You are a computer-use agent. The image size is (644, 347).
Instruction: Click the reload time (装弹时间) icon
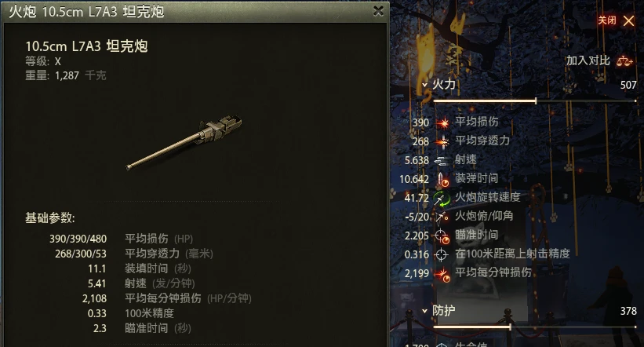coord(442,179)
